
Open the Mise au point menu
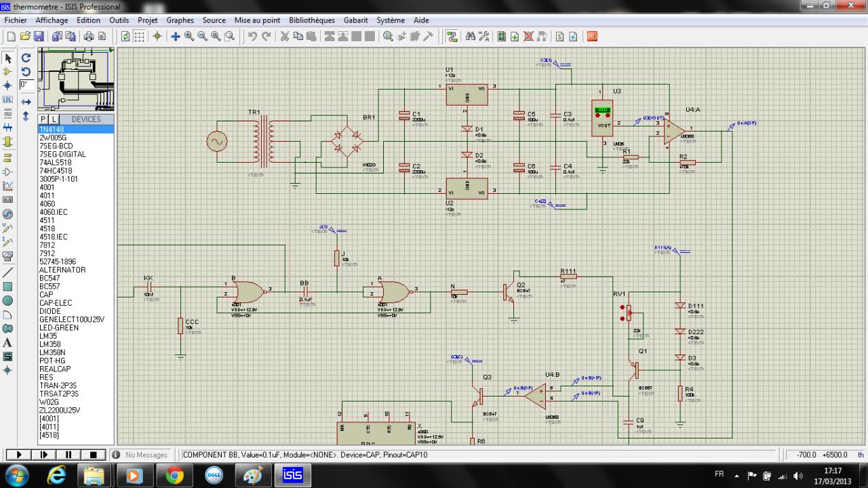point(257,20)
